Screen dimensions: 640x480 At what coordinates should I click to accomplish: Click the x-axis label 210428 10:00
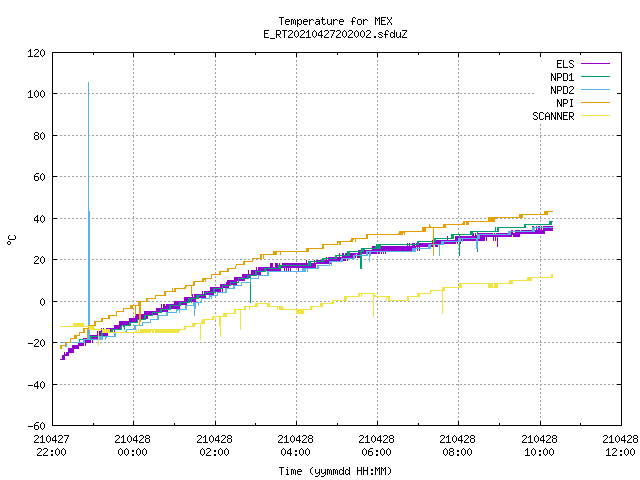click(539, 446)
